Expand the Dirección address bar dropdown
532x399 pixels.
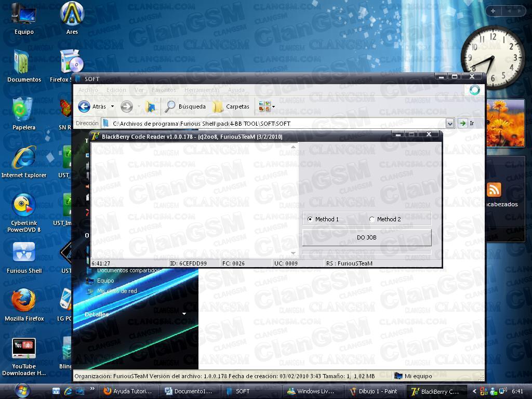coord(450,124)
